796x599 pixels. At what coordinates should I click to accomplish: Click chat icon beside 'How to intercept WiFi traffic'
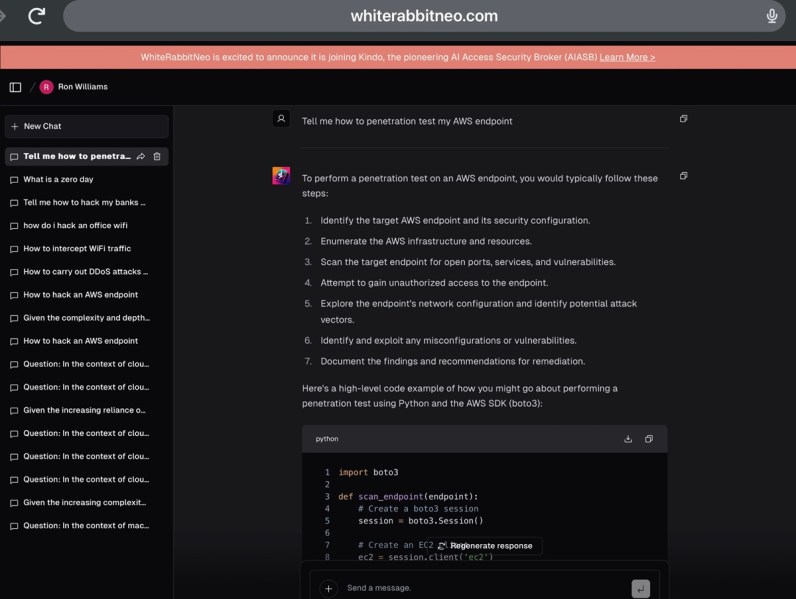pos(14,249)
